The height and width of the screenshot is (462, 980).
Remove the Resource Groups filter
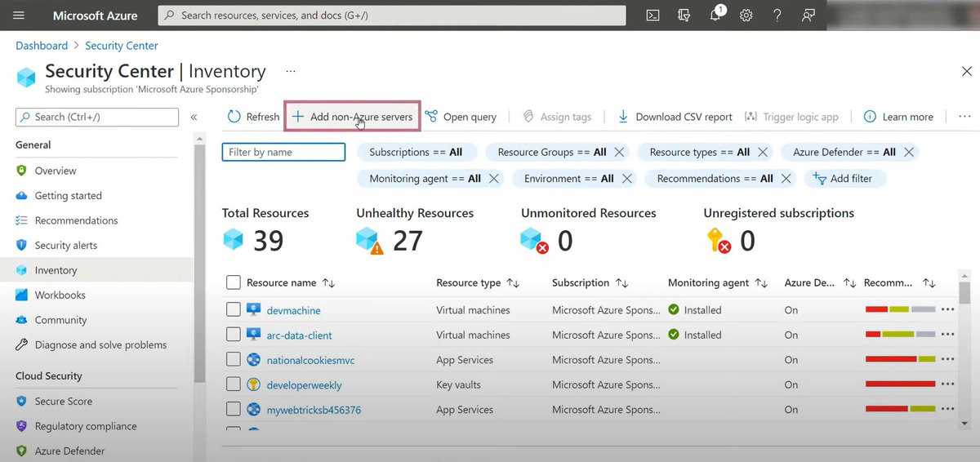point(619,153)
